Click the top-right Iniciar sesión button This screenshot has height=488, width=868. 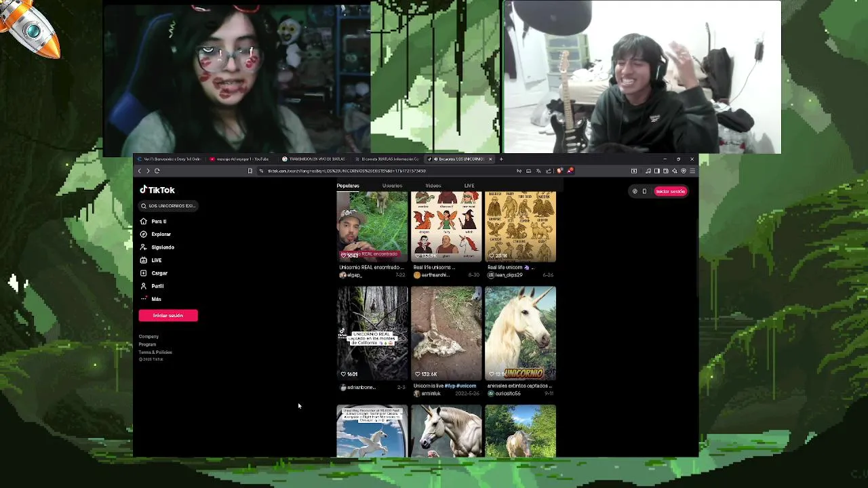click(671, 191)
